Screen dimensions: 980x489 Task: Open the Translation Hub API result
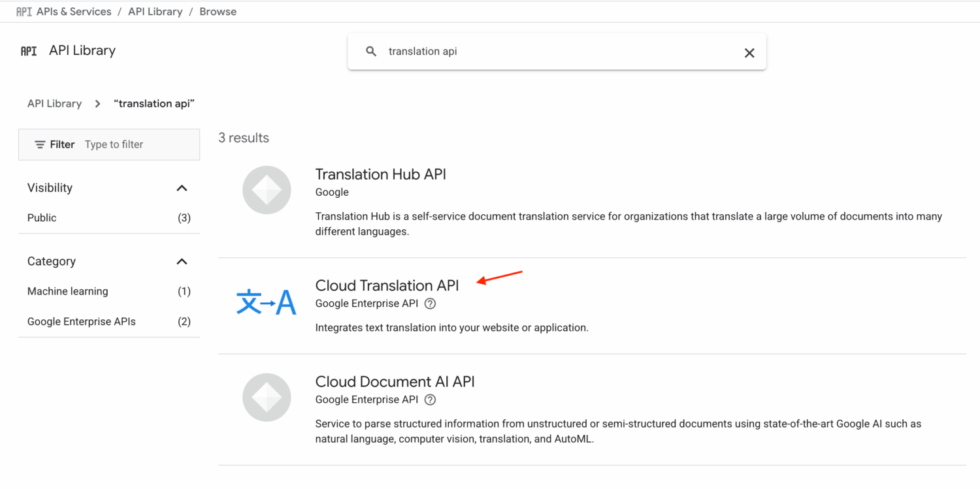(381, 174)
